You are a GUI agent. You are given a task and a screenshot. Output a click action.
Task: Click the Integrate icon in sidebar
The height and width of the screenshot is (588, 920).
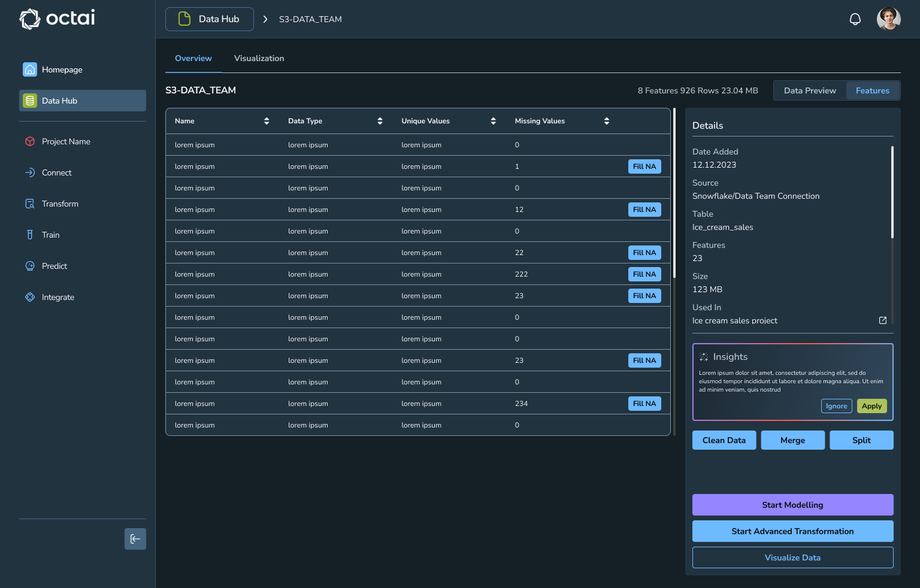pos(30,297)
